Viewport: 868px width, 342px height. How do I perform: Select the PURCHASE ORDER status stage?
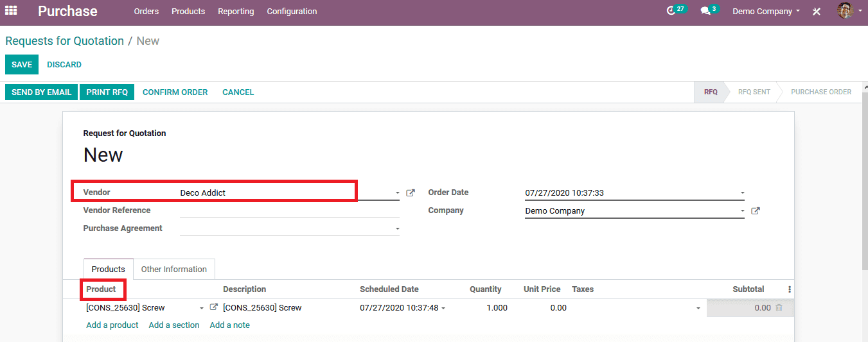point(821,92)
